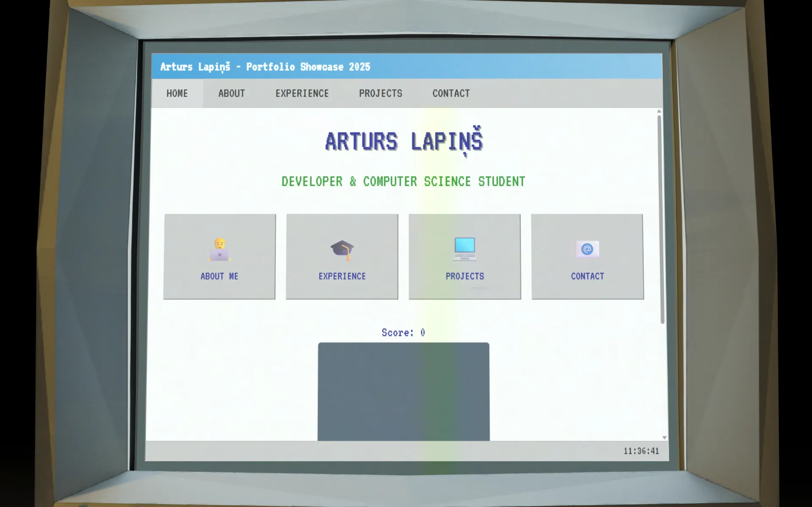Open the CONTACT navigation tab
Viewport: 812px width, 507px height.
click(451, 94)
